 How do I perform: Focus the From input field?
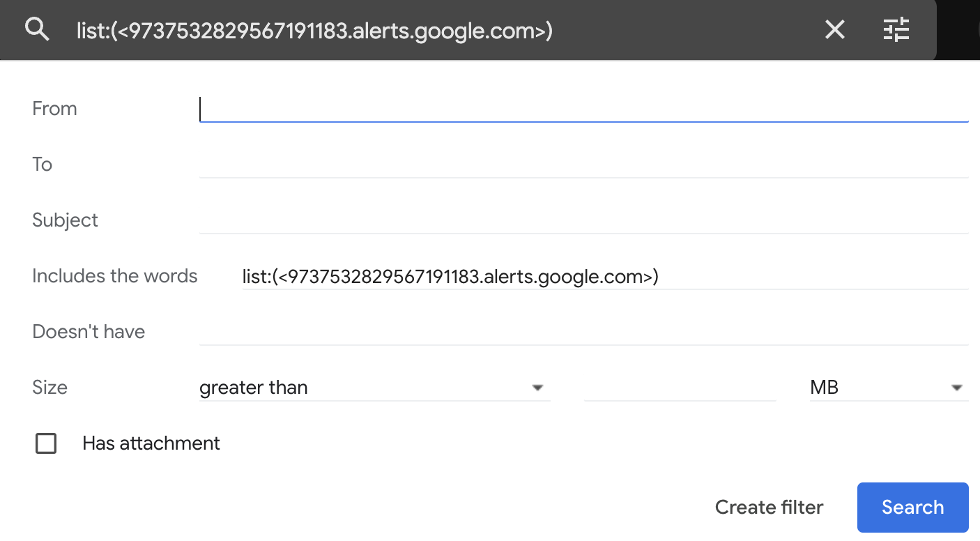(x=583, y=109)
